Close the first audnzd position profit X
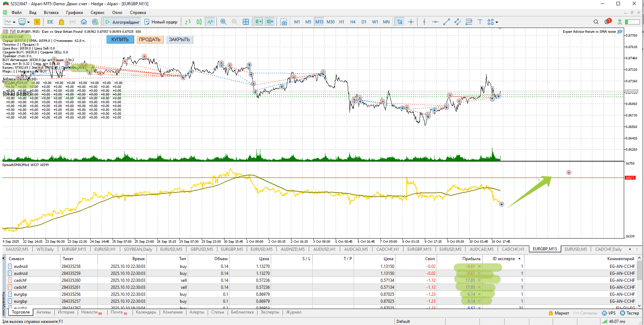 [x=479, y=266]
